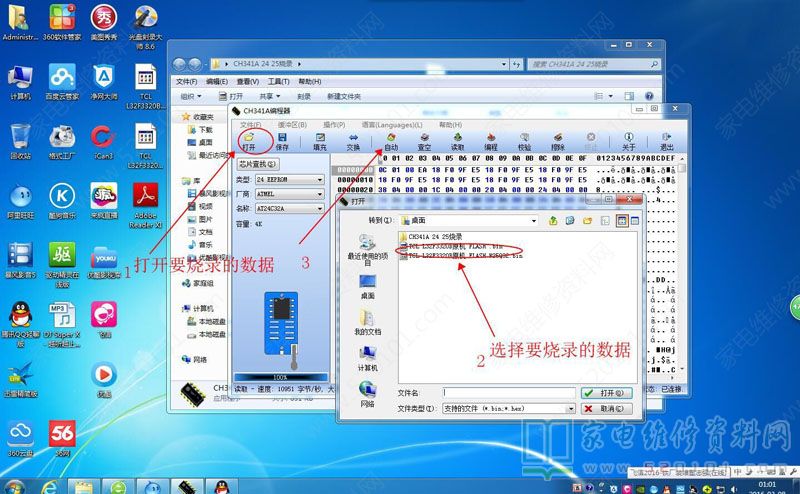Image resolution: width=800 pixels, height=494 pixels.
Task: Open 编辑(E) menu in Explorer window
Action: 217,82
